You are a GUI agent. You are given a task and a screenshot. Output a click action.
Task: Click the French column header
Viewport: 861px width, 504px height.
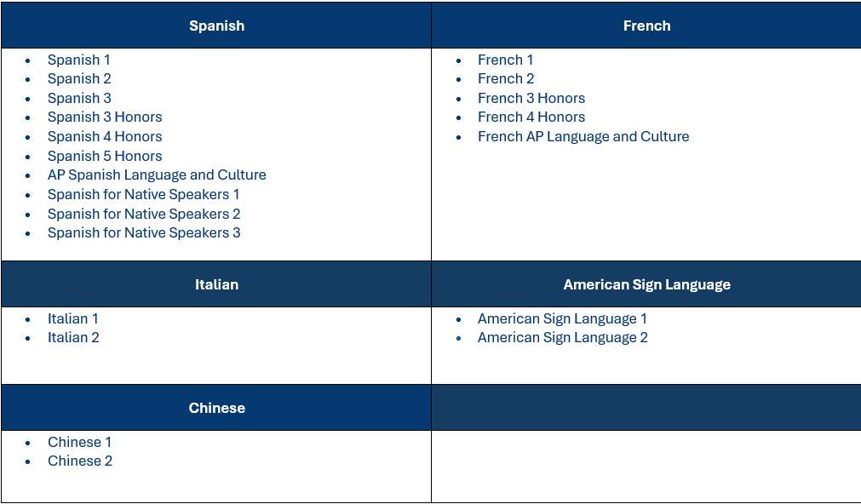pos(646,26)
